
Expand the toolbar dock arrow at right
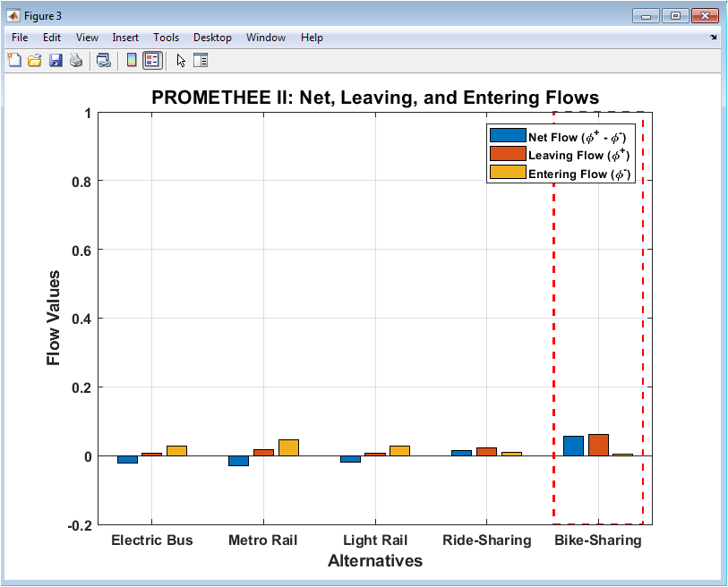click(713, 37)
